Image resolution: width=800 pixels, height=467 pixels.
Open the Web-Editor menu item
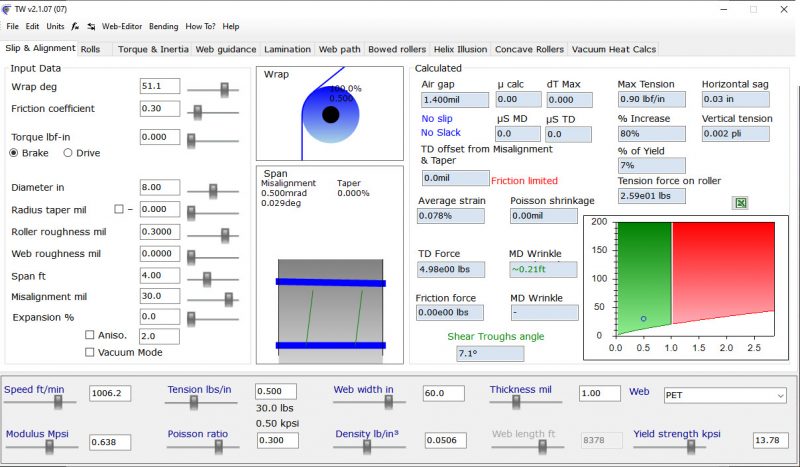123,26
